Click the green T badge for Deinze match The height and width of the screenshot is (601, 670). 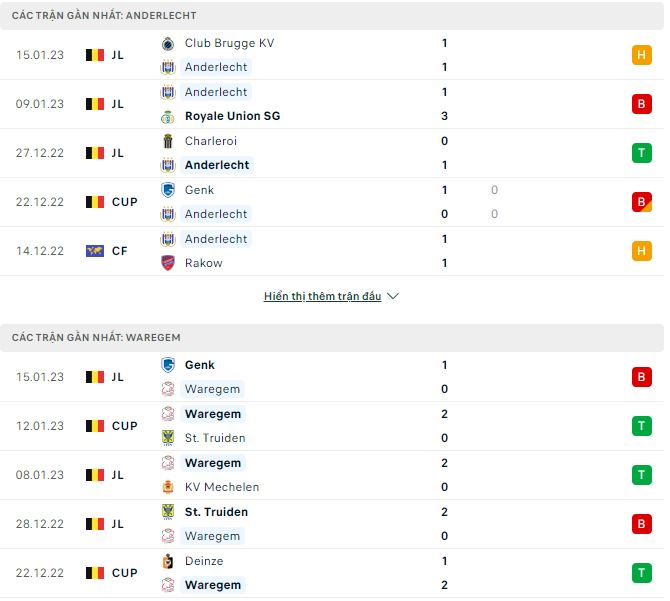[x=642, y=573]
